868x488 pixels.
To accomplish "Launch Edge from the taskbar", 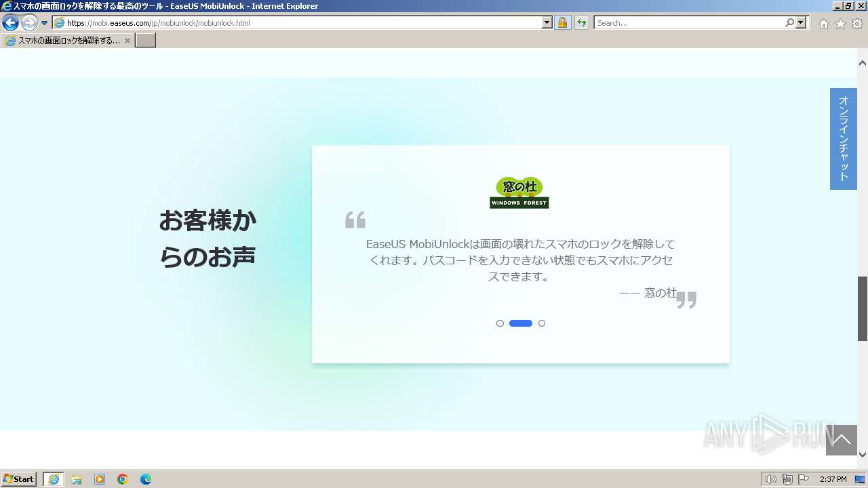I will coord(146,479).
